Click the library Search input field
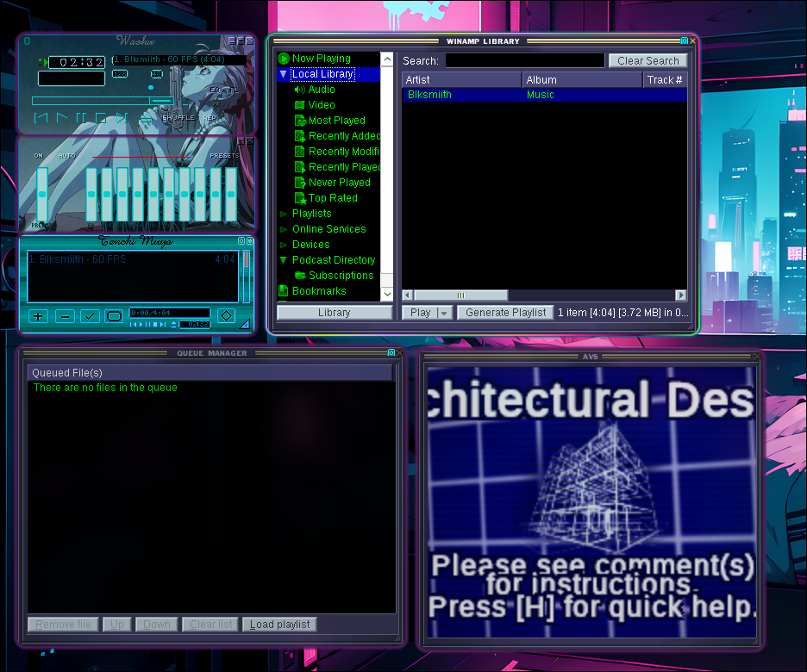Viewport: 807px width, 672px height. click(x=525, y=60)
